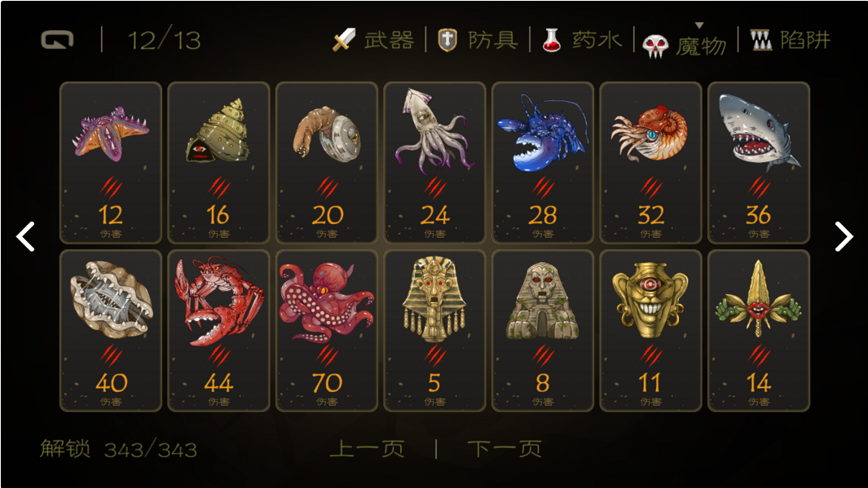Pick the golden pharaoh mask monster
Viewport: 868px width, 488px height.
tap(434, 330)
